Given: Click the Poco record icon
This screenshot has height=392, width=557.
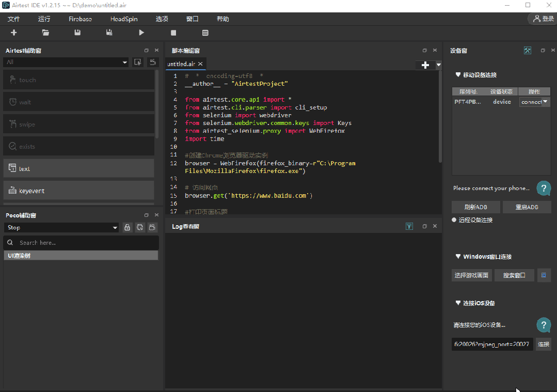Looking at the screenshot, I should click(152, 227).
